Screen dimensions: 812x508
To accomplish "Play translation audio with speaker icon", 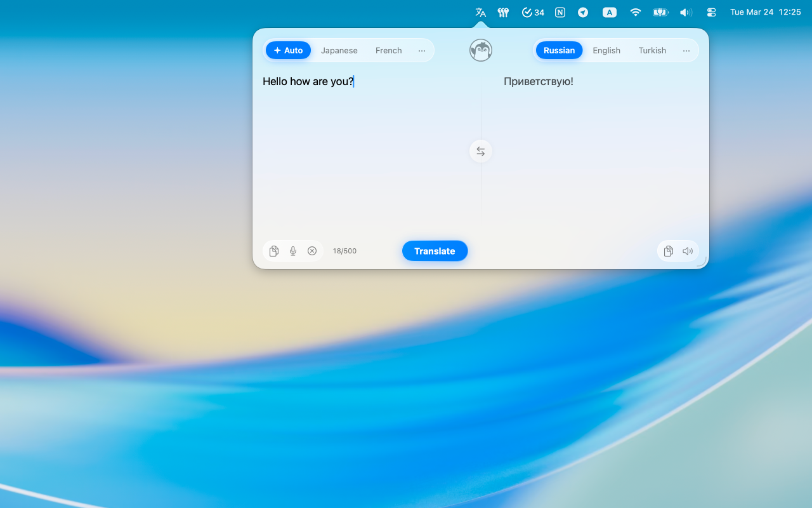I will tap(688, 251).
